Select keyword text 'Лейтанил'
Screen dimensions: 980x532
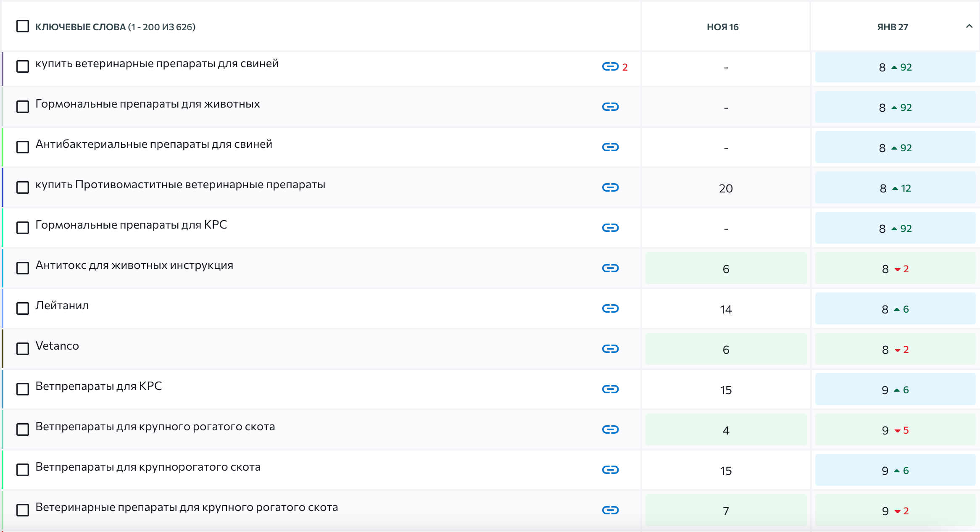pos(62,306)
